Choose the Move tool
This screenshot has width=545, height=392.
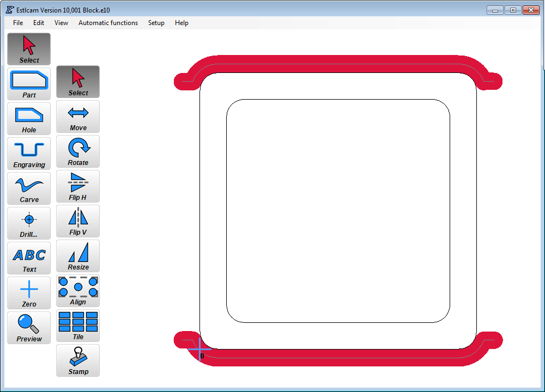click(78, 117)
